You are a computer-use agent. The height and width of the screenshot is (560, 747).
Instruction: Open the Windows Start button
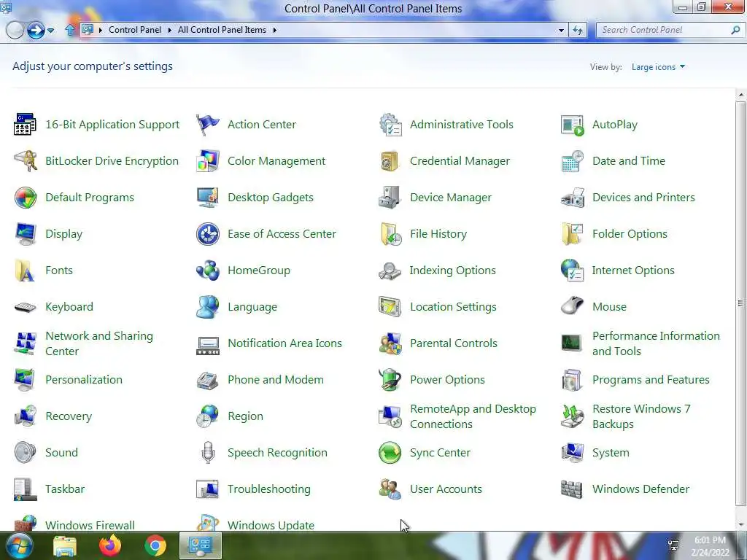(x=20, y=545)
